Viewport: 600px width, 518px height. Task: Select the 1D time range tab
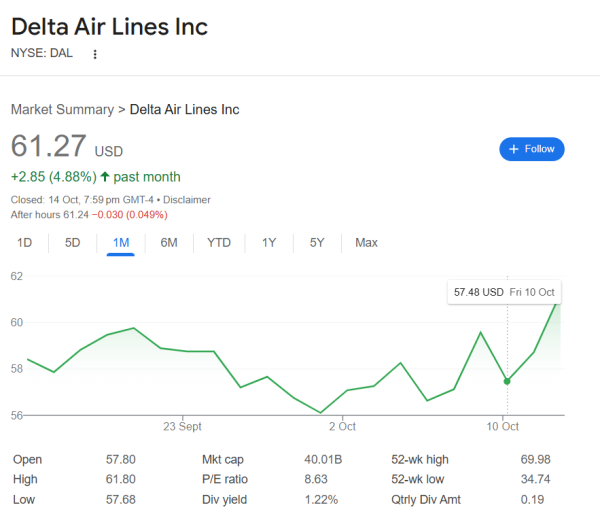click(25, 242)
